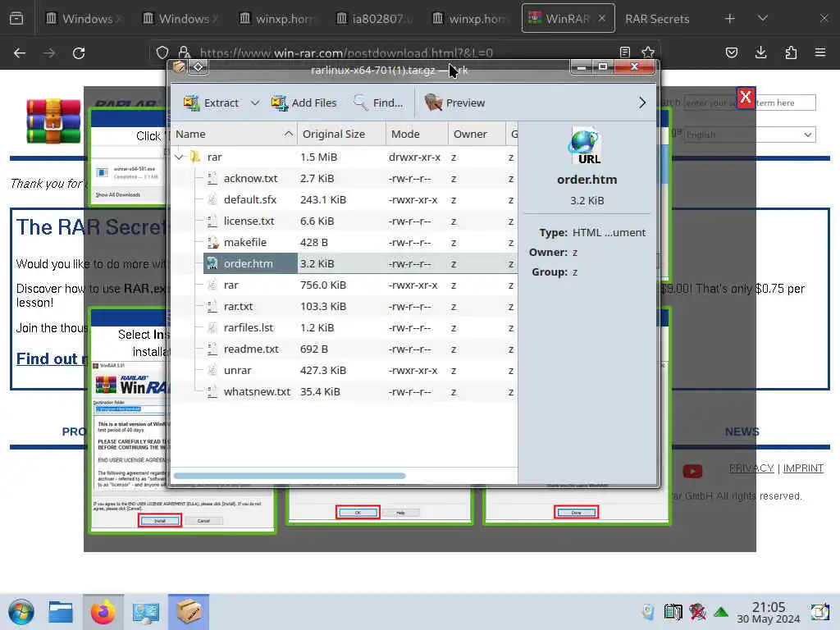Select the acknow.txt file icon
The height and width of the screenshot is (630, 840).
[212, 178]
